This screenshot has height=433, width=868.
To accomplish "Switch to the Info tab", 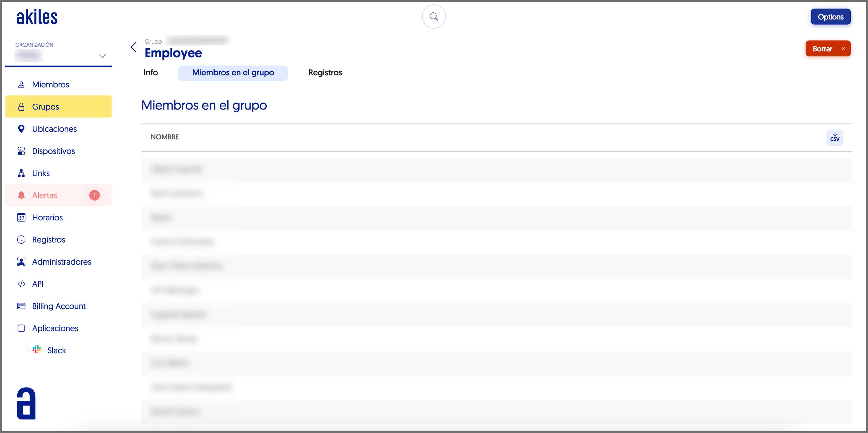I will point(150,73).
